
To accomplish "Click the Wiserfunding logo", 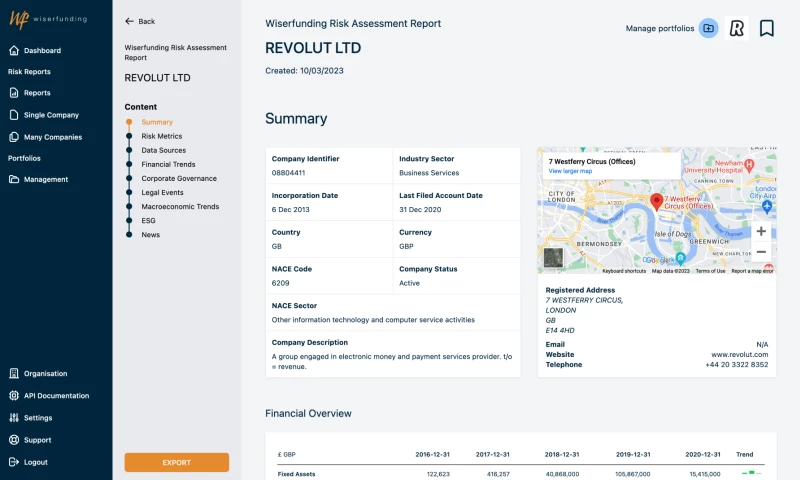I will 48,19.
